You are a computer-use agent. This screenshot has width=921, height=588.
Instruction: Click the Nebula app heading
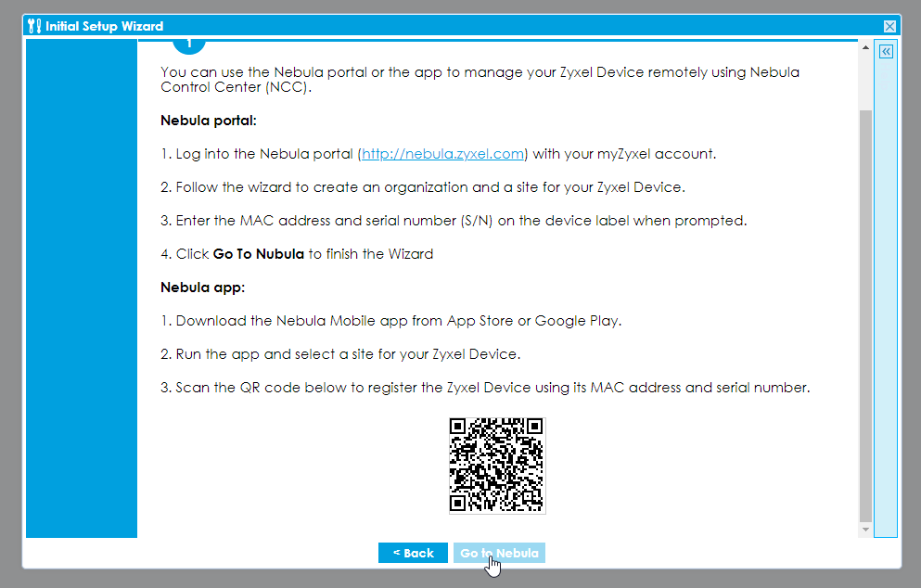tap(202, 288)
